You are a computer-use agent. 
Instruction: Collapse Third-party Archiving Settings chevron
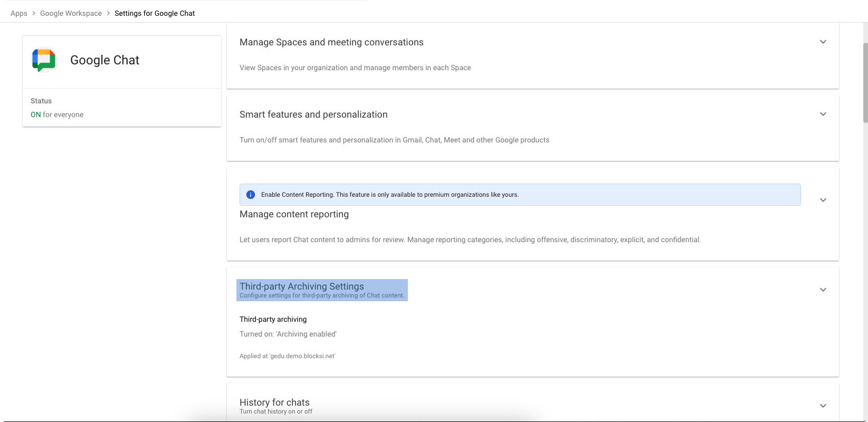point(823,290)
